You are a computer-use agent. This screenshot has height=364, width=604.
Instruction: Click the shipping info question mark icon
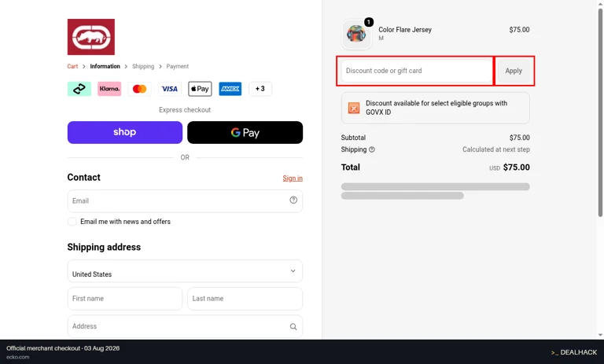[x=372, y=149]
